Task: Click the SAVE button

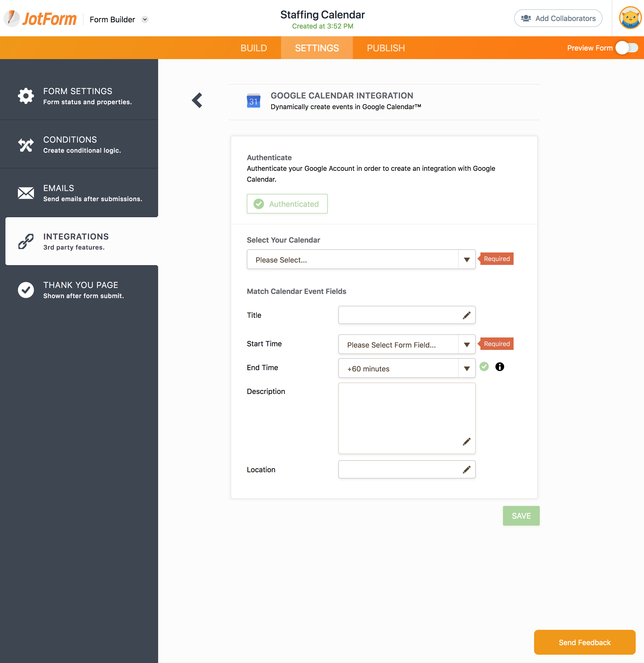Action: [x=521, y=516]
